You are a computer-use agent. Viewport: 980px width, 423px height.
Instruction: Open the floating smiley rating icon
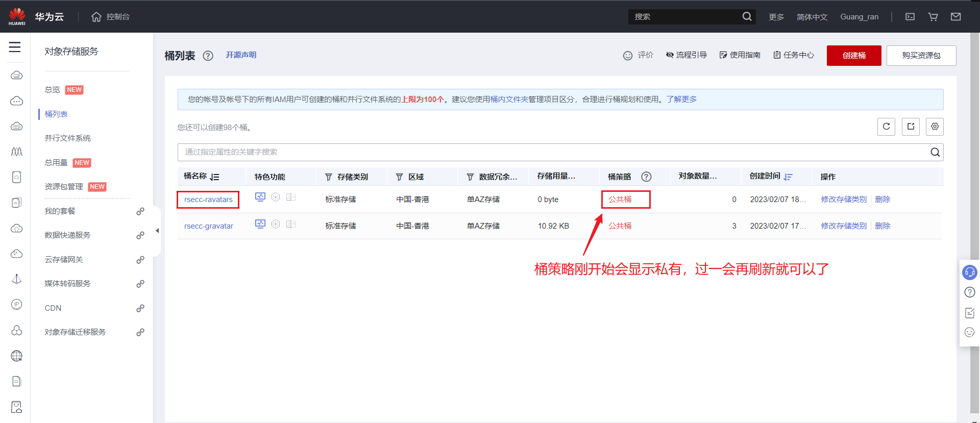tap(970, 332)
